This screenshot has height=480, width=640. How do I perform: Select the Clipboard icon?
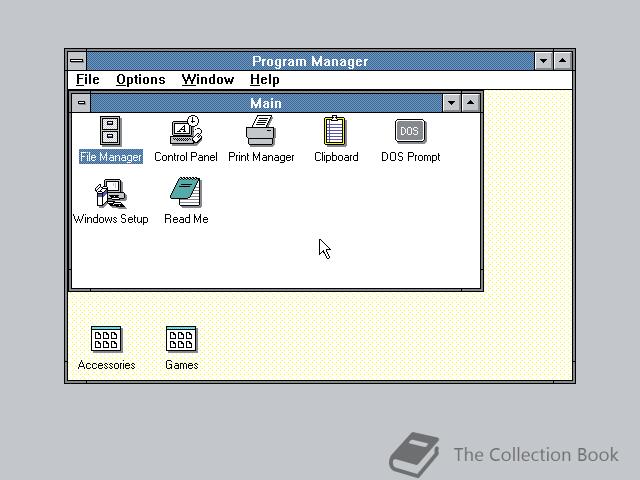[x=335, y=131]
